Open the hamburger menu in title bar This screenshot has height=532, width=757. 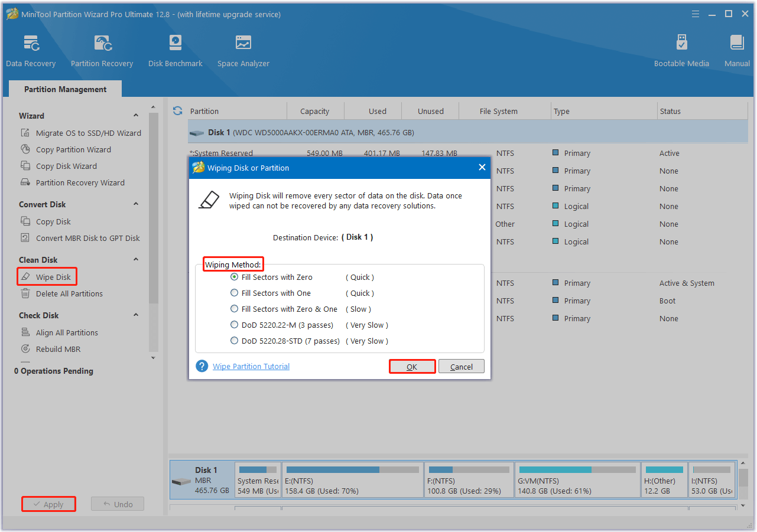(696, 14)
